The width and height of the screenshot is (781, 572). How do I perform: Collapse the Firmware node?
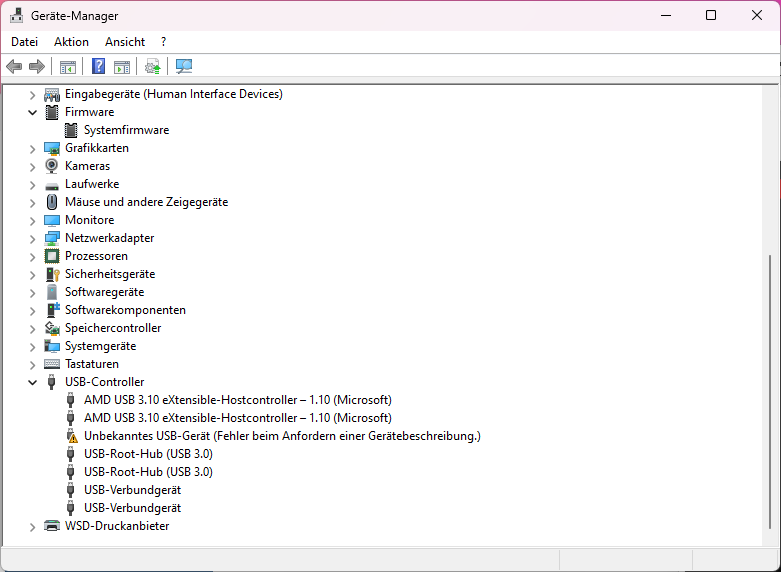click(32, 113)
